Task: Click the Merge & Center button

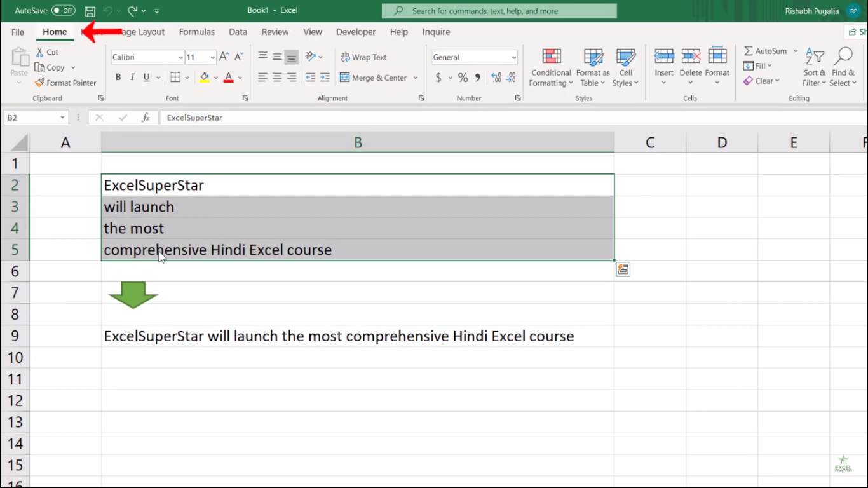Action: pos(374,78)
